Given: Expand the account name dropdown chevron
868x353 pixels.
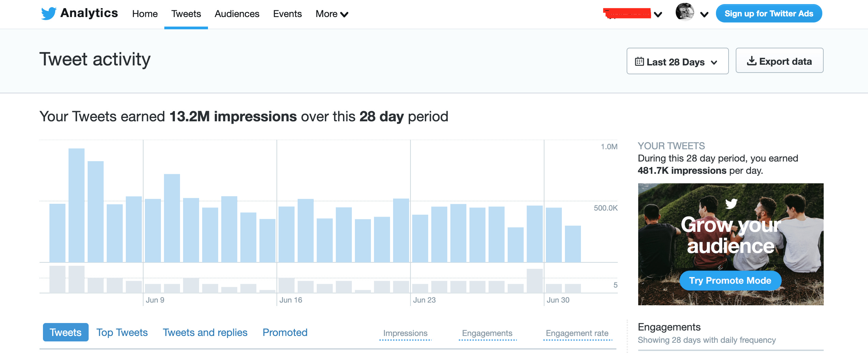Looking at the screenshot, I should pyautogui.click(x=658, y=14).
